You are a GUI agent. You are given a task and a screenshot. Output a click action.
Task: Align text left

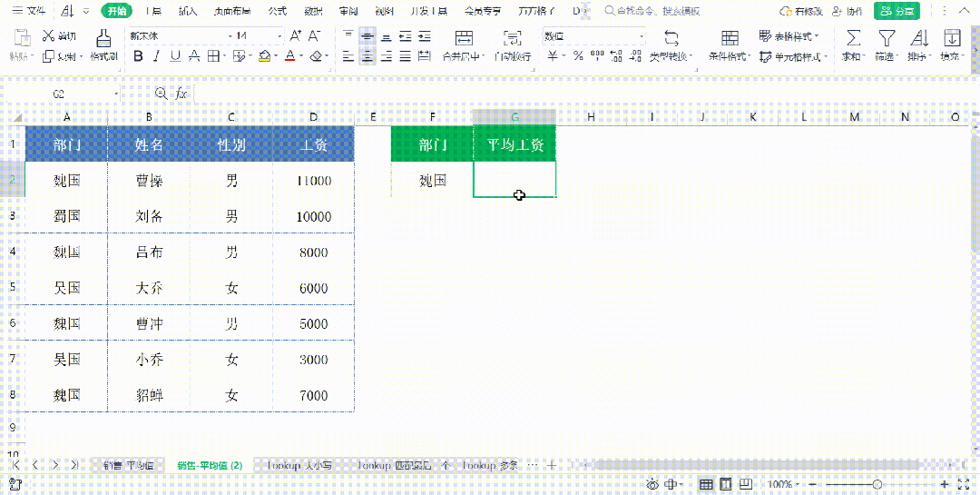click(x=348, y=56)
